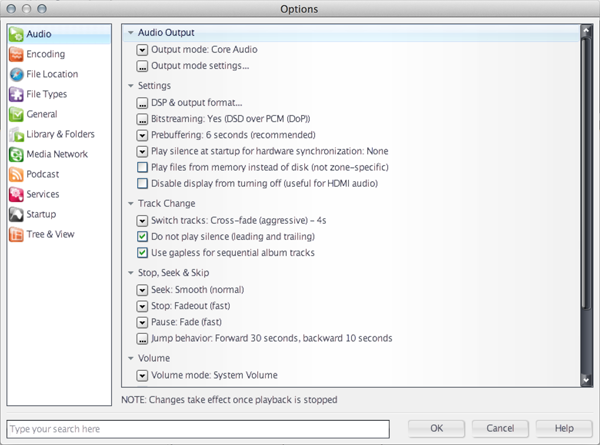Select the Media Network page
Image resolution: width=600 pixels, height=445 pixels.
click(x=59, y=154)
